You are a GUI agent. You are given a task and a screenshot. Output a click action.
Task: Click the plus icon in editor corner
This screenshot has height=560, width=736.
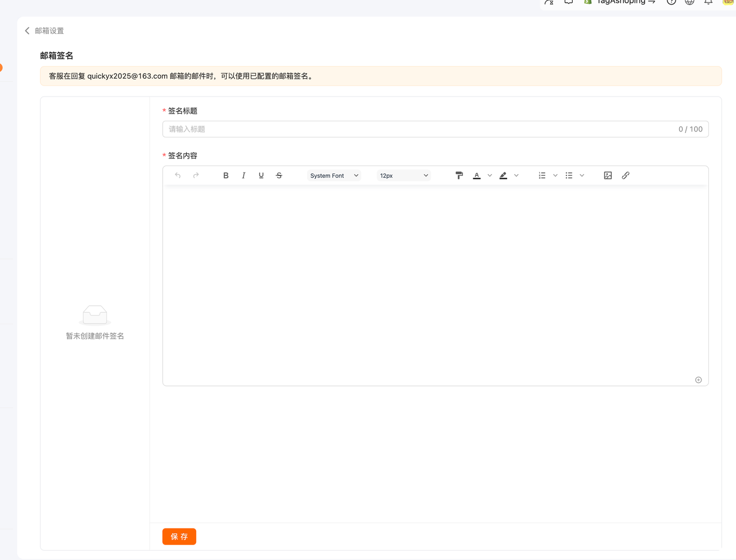click(699, 379)
